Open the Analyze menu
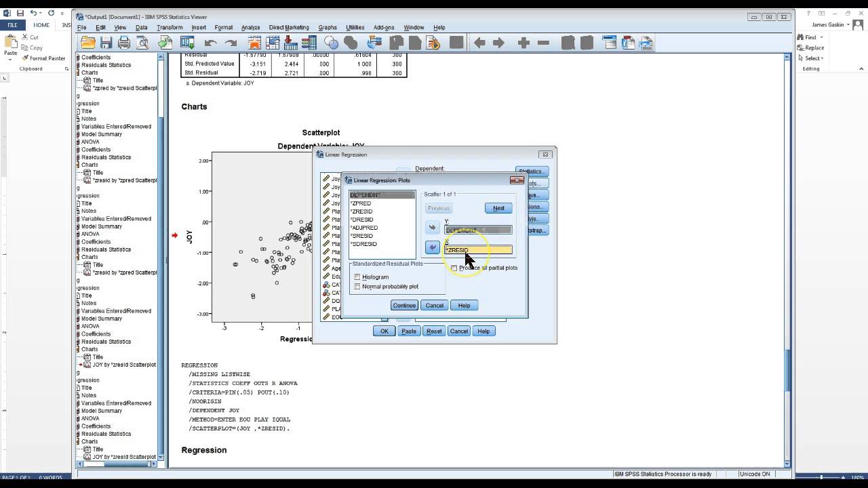Viewport: 868px width, 488px height. 250,28
